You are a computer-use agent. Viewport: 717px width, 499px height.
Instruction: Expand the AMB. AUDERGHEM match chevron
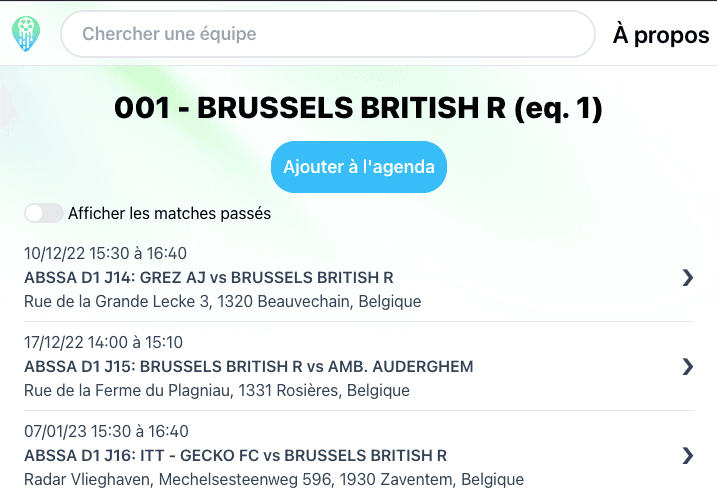[687, 367]
